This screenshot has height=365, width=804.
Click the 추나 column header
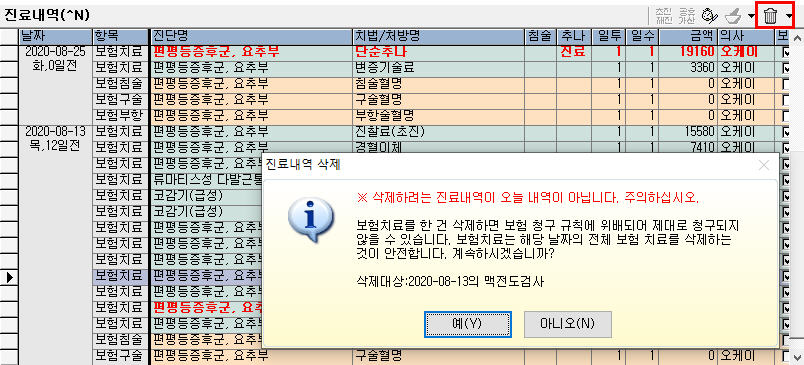click(574, 36)
